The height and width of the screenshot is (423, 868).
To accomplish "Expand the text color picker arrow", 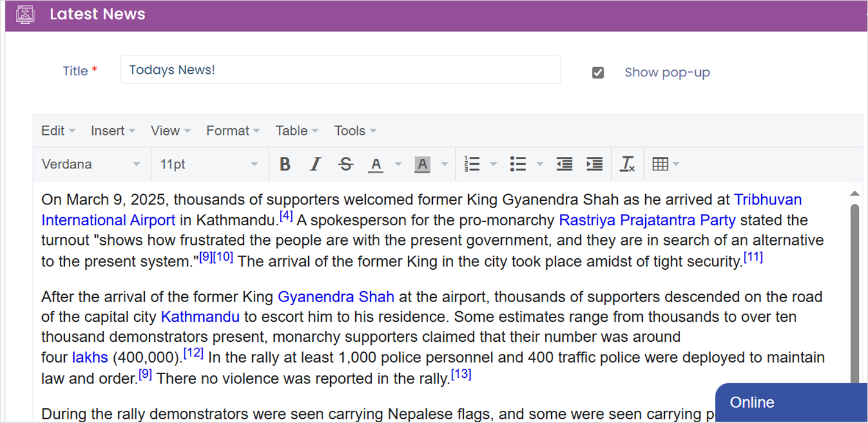I will (x=398, y=164).
